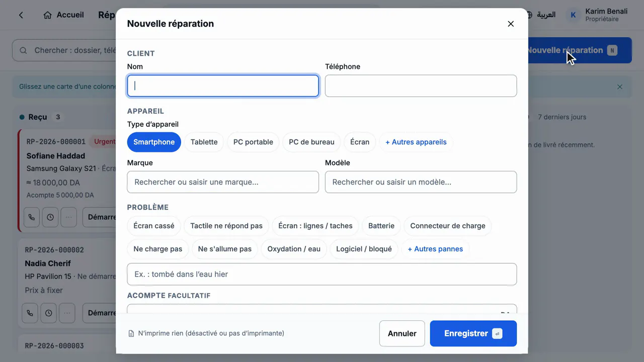Image resolution: width=644 pixels, height=362 pixels.
Task: Select Tablette device type
Action: click(x=204, y=142)
